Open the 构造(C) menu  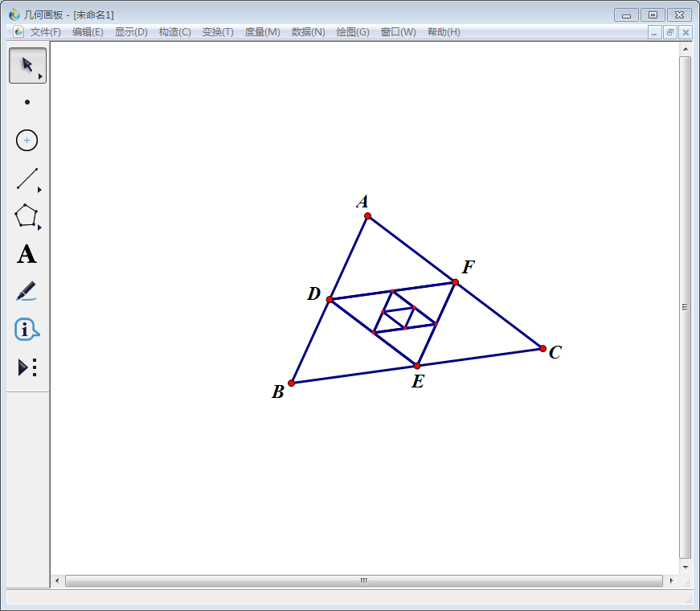click(174, 32)
